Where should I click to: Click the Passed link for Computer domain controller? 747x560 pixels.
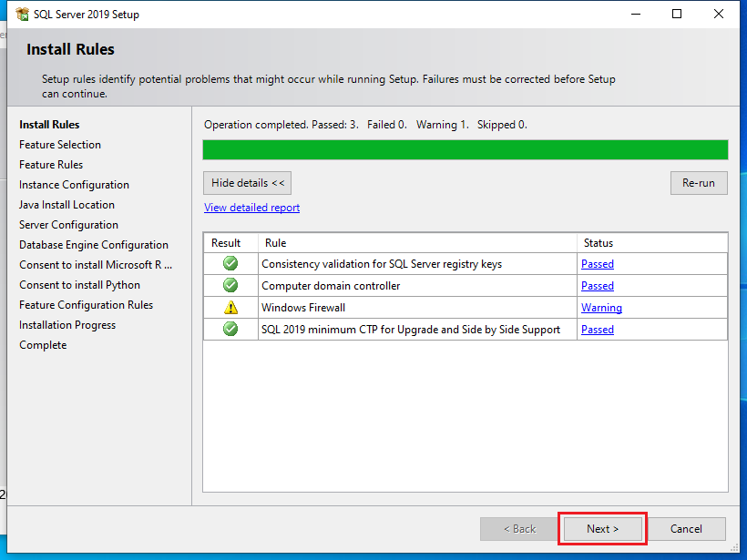tap(597, 286)
